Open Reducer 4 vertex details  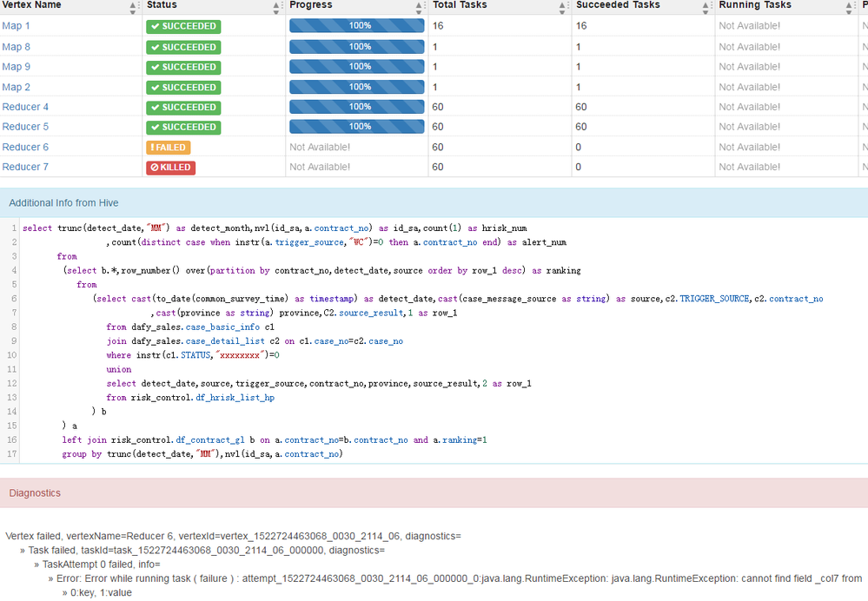click(x=25, y=107)
